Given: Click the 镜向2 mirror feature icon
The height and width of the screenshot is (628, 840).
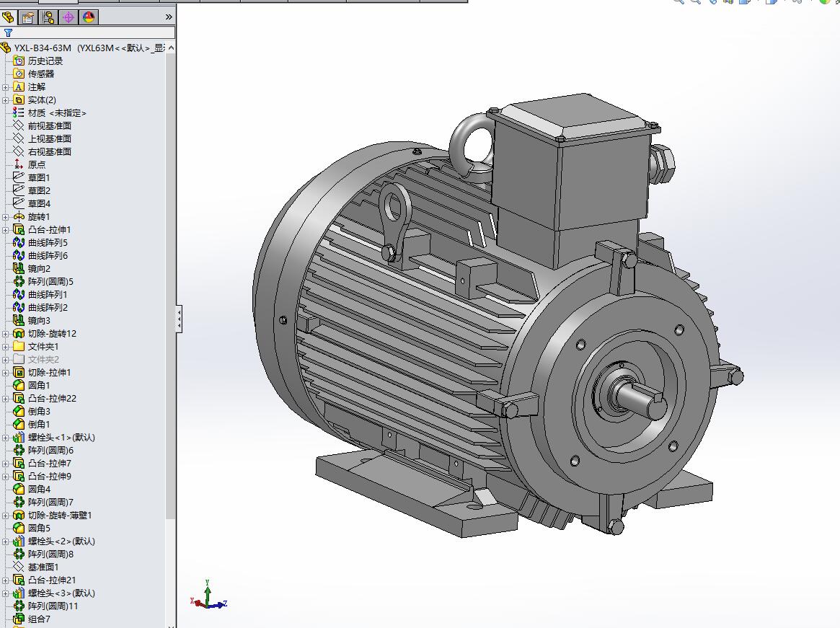Looking at the screenshot, I should pyautogui.click(x=19, y=268).
